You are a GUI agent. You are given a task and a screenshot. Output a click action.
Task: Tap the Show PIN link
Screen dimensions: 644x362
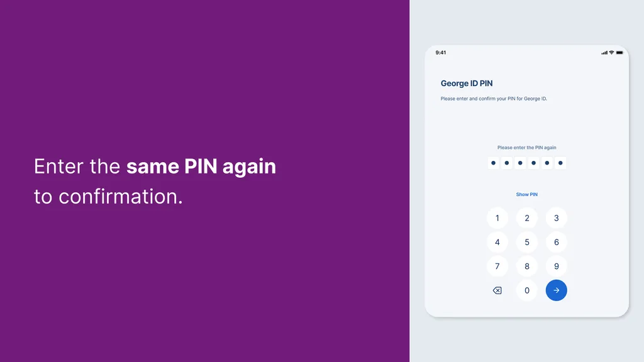point(526,194)
